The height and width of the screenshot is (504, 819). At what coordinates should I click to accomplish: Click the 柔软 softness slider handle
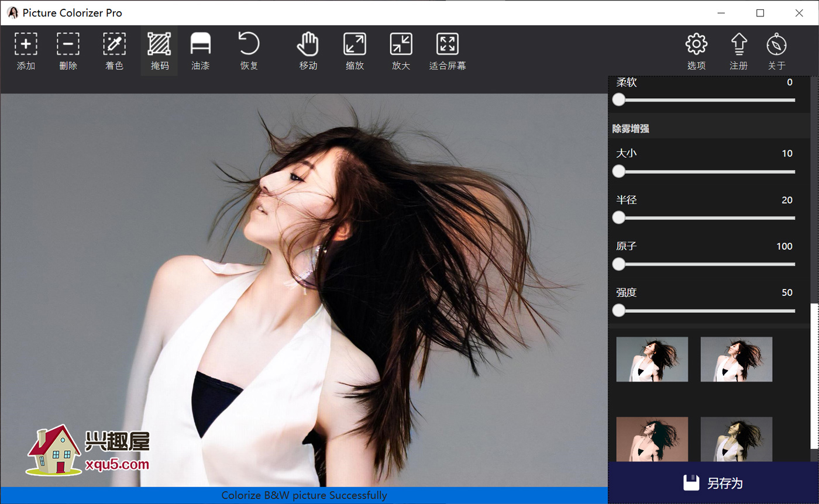point(618,100)
